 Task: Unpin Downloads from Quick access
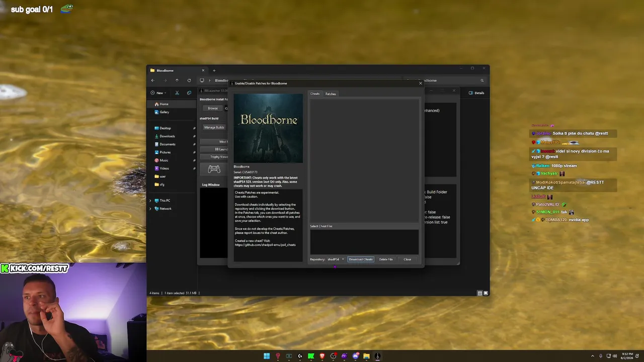[x=194, y=136]
